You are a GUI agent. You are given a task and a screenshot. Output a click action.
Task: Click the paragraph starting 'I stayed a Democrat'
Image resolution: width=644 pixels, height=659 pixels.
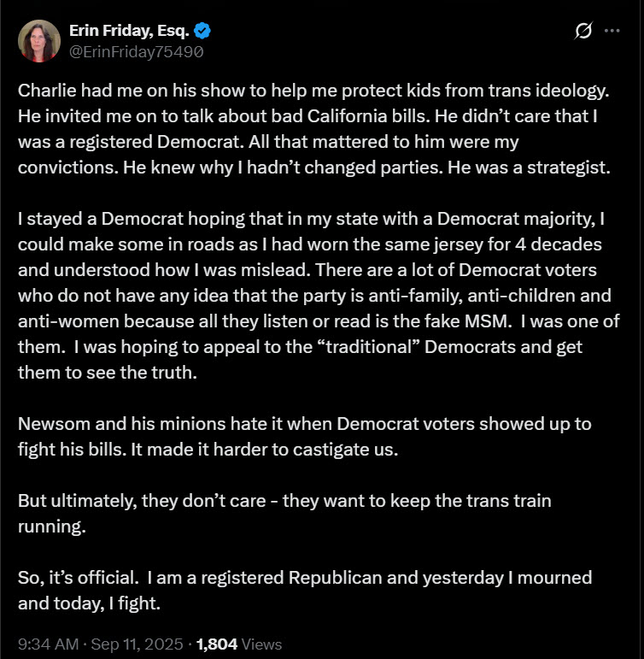pyautogui.click(x=319, y=296)
